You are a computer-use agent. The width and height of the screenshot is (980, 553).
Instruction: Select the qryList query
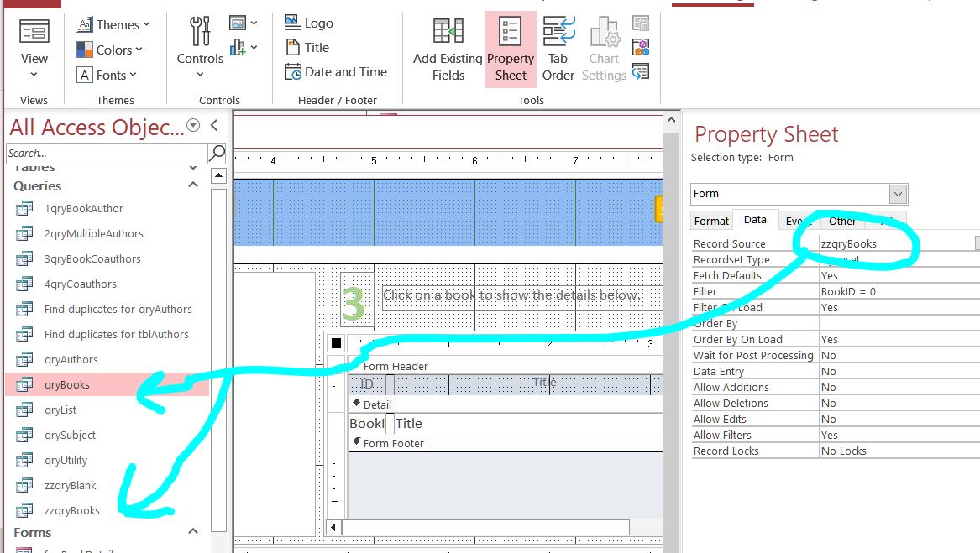click(60, 410)
